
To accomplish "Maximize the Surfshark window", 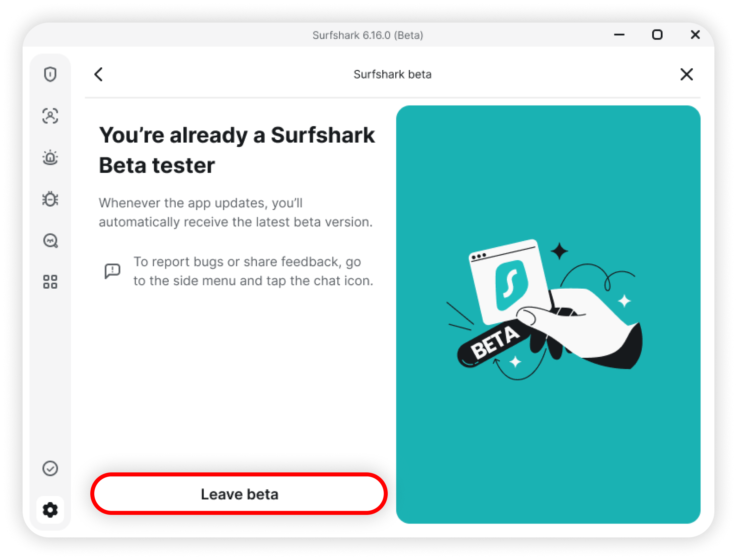I will click(657, 35).
